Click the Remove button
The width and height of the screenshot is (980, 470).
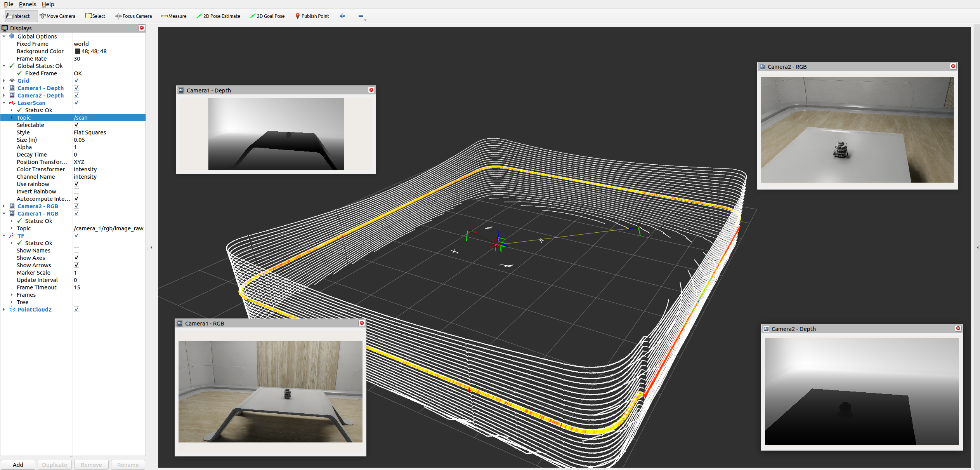pos(91,465)
